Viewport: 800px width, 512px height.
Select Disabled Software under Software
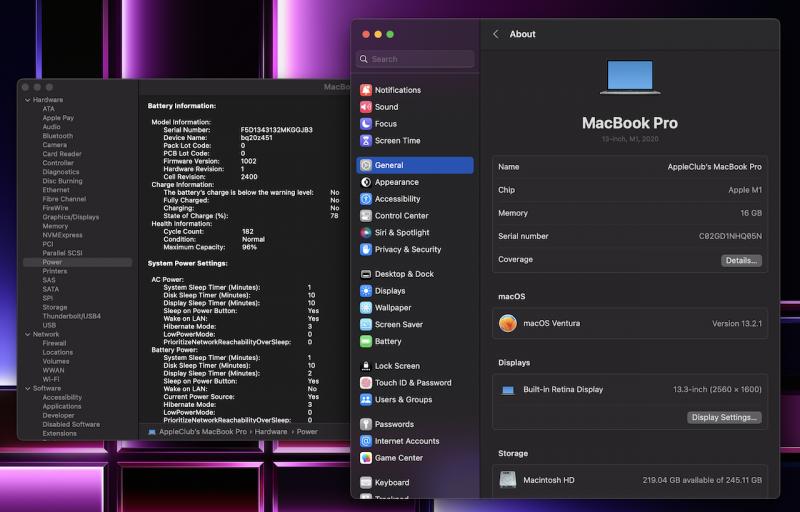71,424
